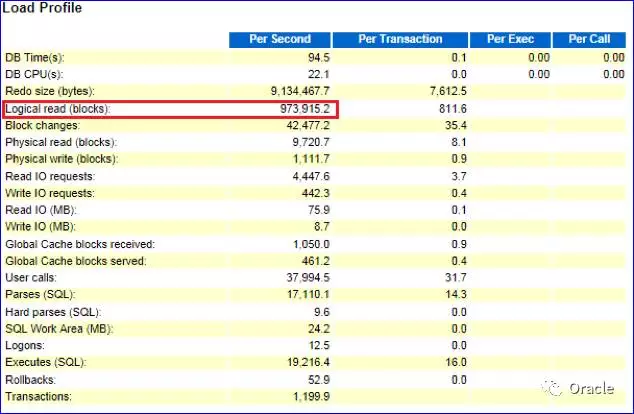Viewport: 634px width, 414px height.
Task: Select the Global Cache blocks received label
Action: pyautogui.click(x=78, y=244)
